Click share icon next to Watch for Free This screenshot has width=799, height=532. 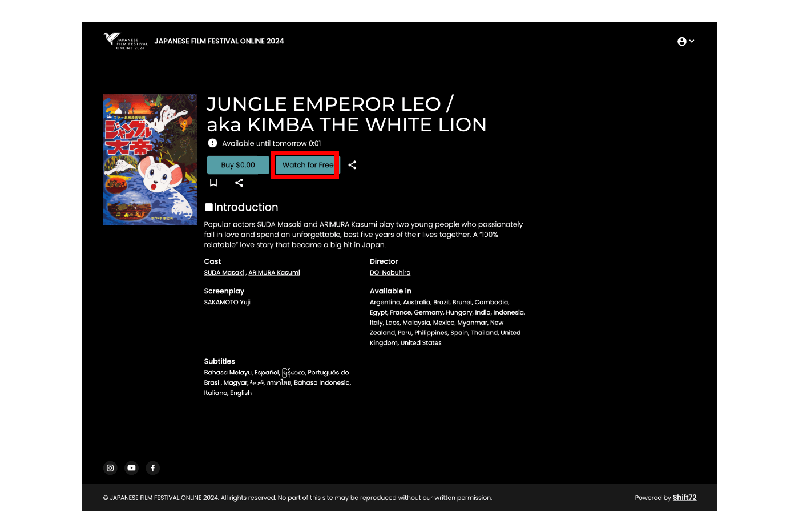click(352, 165)
